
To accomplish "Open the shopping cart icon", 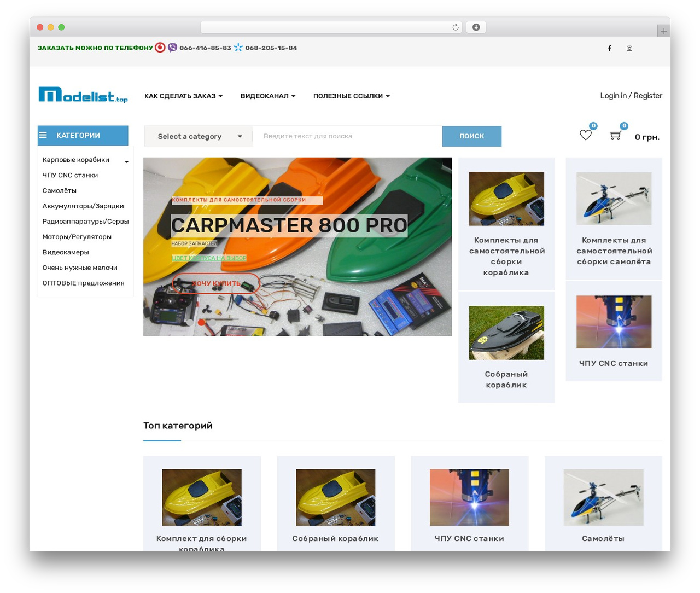I will tap(616, 135).
